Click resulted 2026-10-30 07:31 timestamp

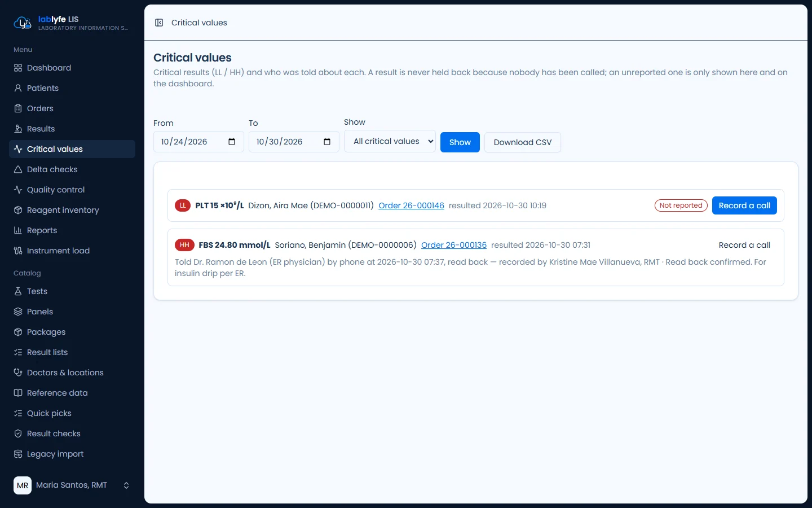click(541, 245)
